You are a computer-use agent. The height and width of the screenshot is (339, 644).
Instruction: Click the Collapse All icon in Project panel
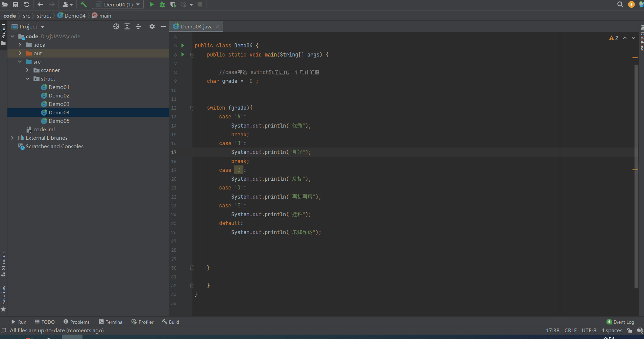(138, 26)
